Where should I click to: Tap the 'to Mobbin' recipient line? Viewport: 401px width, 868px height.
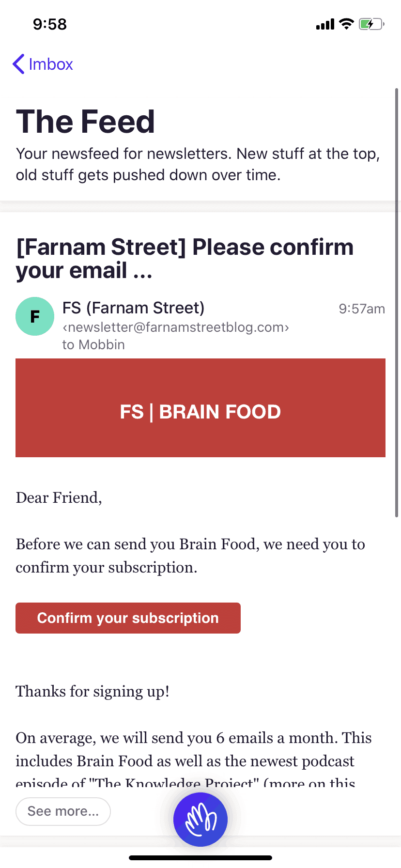(x=93, y=345)
